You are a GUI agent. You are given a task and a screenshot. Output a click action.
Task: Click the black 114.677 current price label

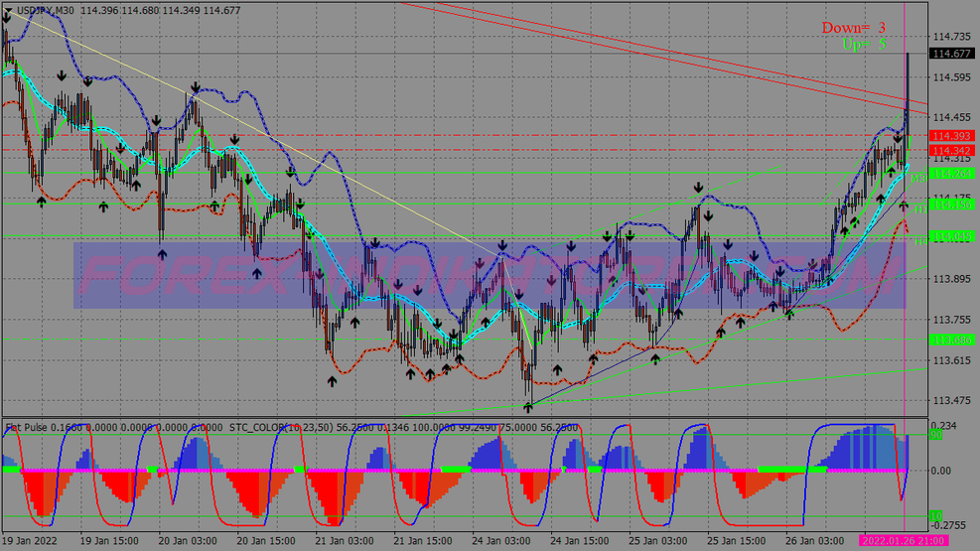951,54
